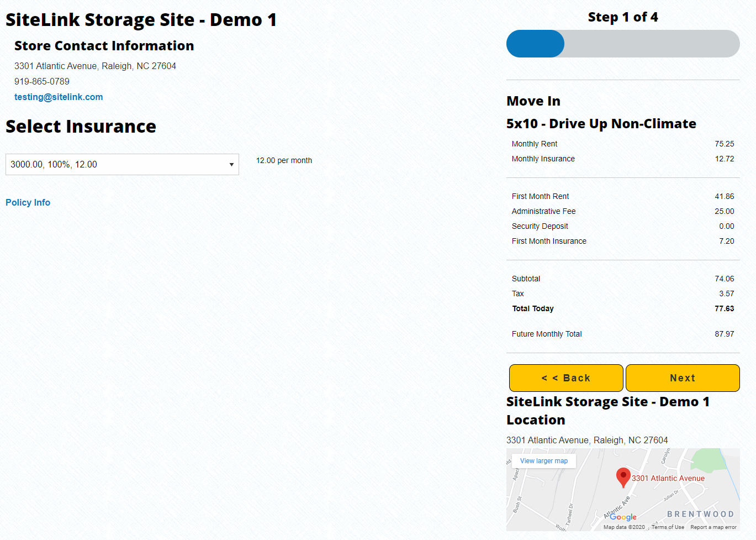Open the Policy Info link
Image resolution: width=756 pixels, height=540 pixels.
point(28,203)
